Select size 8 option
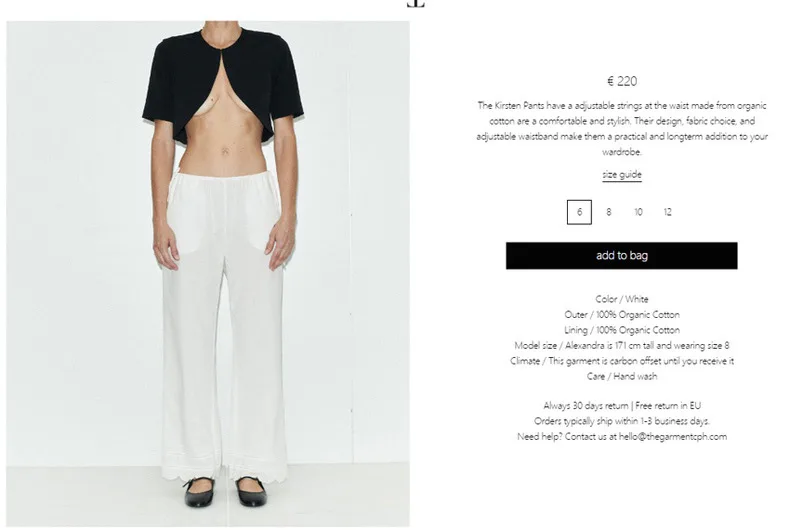The image size is (790, 530). pos(609,212)
